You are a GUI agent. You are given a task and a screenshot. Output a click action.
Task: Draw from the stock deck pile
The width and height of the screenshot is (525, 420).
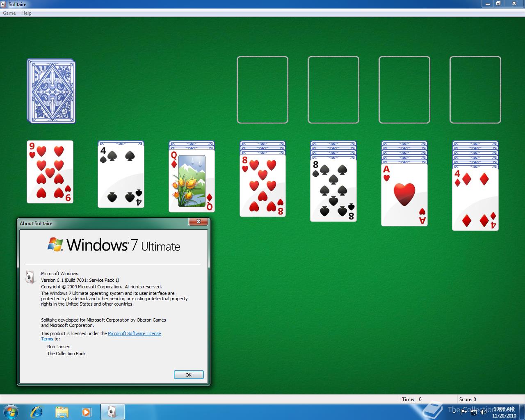51,91
